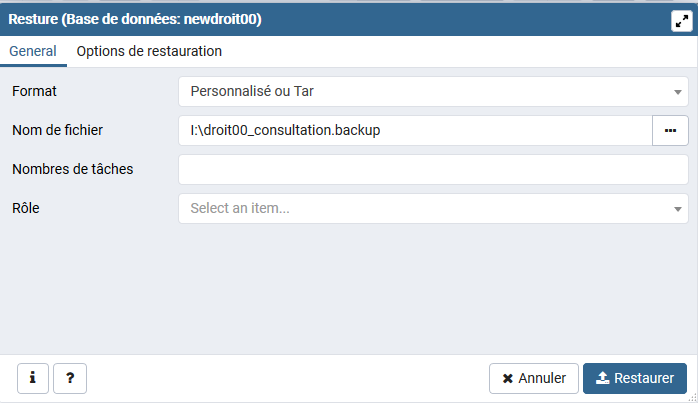This screenshot has width=698, height=403.
Task: Click the resize grip in the dialog corner
Action: click(x=691, y=397)
